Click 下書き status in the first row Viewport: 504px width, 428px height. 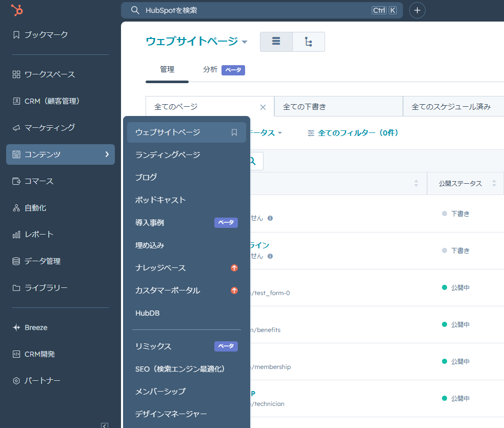tap(456, 213)
